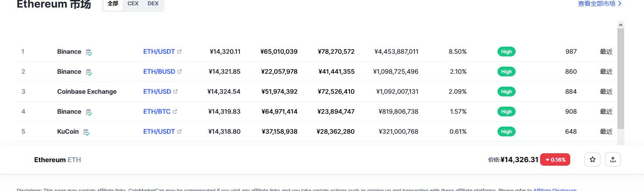Click the reserves icon next to KuCoin
This screenshot has height=191, width=644.
point(86,132)
